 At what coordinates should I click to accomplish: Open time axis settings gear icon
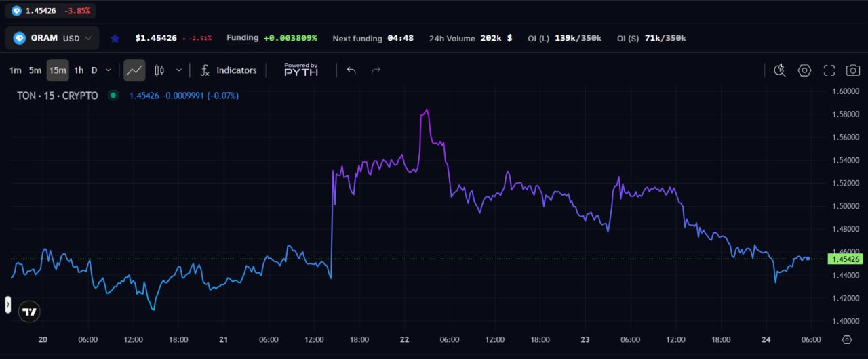846,339
